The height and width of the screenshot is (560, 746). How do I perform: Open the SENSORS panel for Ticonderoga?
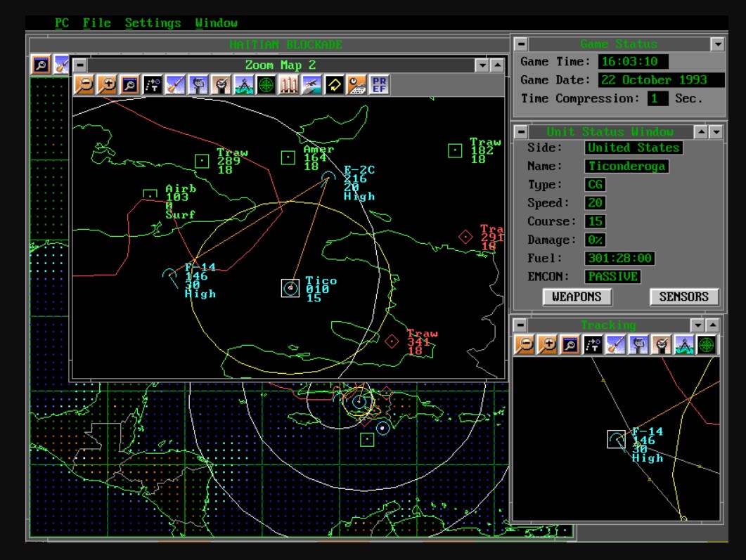(683, 297)
